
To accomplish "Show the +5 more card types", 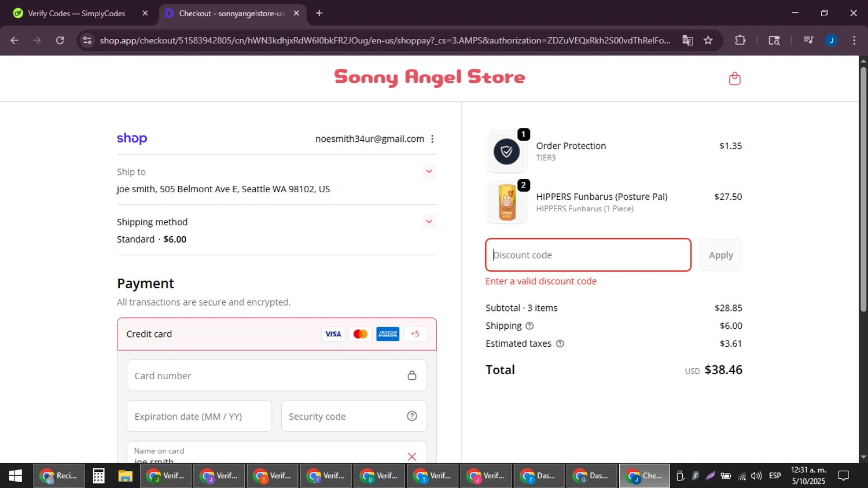I will tap(415, 334).
